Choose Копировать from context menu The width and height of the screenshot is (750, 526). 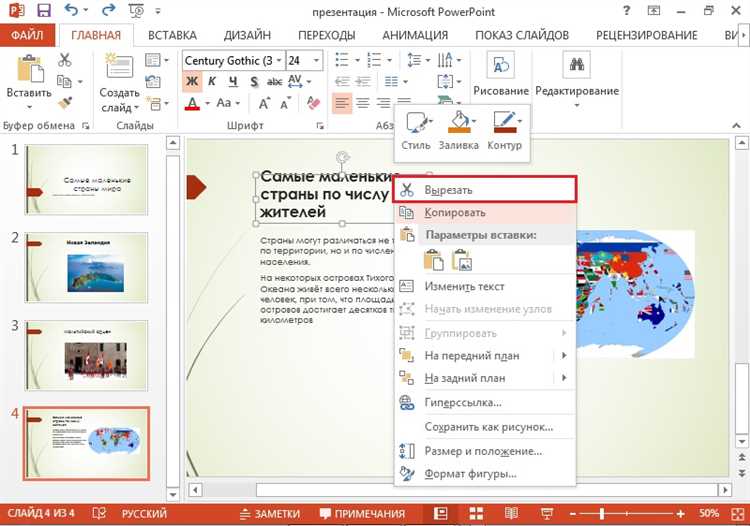(485, 213)
